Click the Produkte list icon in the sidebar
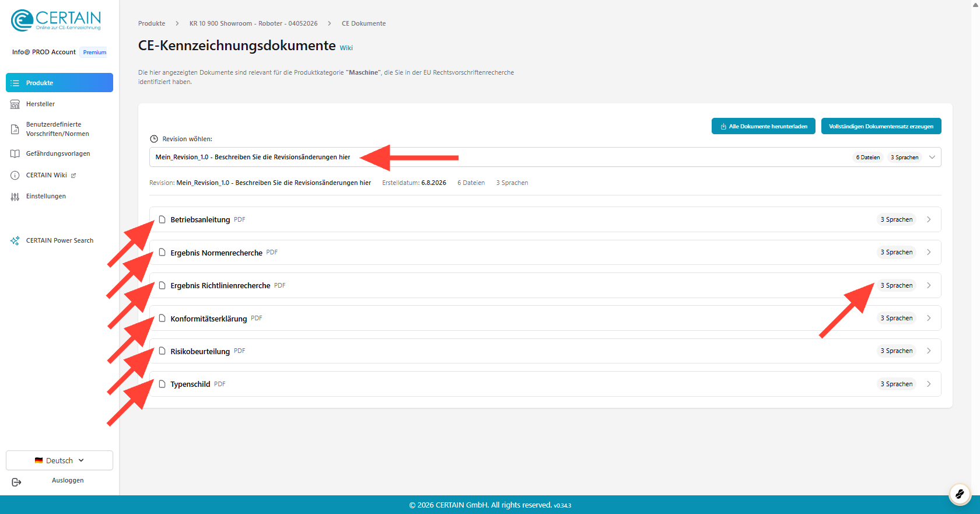This screenshot has width=980, height=514. click(15, 83)
